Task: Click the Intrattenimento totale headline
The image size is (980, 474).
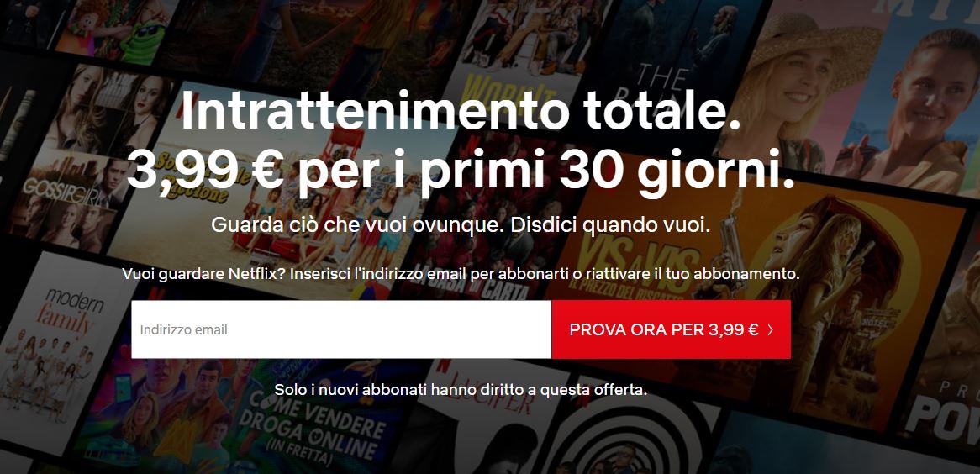Action: click(x=461, y=111)
